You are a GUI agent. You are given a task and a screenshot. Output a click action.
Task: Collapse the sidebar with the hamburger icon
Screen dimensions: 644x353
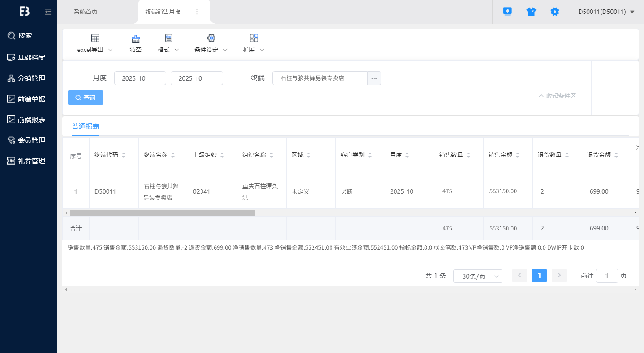[x=48, y=12]
